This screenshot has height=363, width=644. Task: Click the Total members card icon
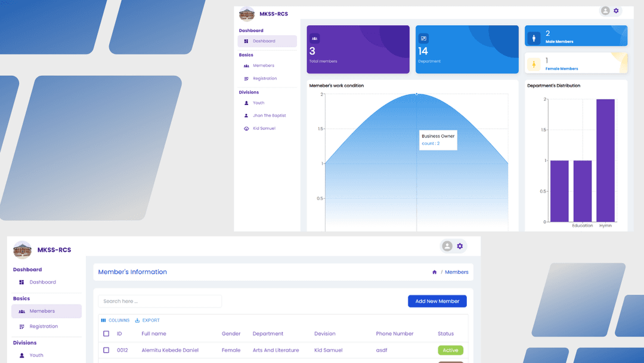(x=315, y=38)
